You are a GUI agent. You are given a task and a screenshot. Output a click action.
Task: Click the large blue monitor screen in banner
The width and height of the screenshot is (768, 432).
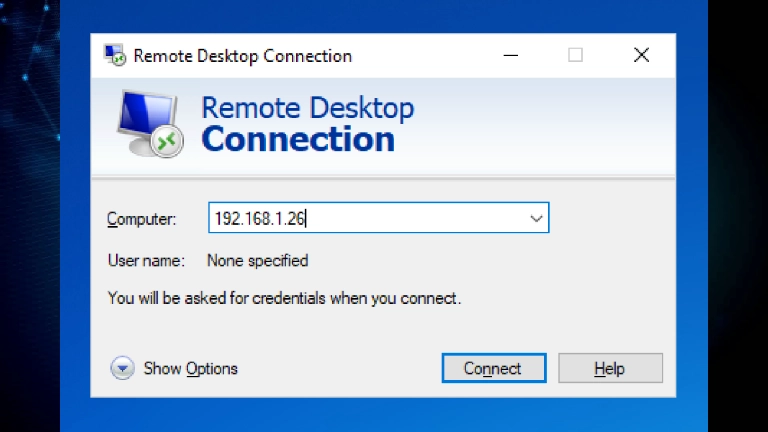click(x=146, y=117)
